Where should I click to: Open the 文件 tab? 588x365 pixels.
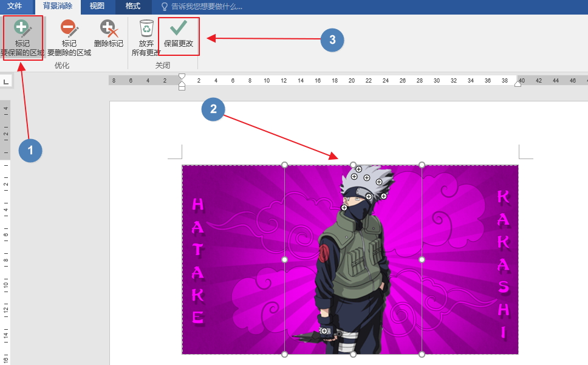tap(15, 6)
